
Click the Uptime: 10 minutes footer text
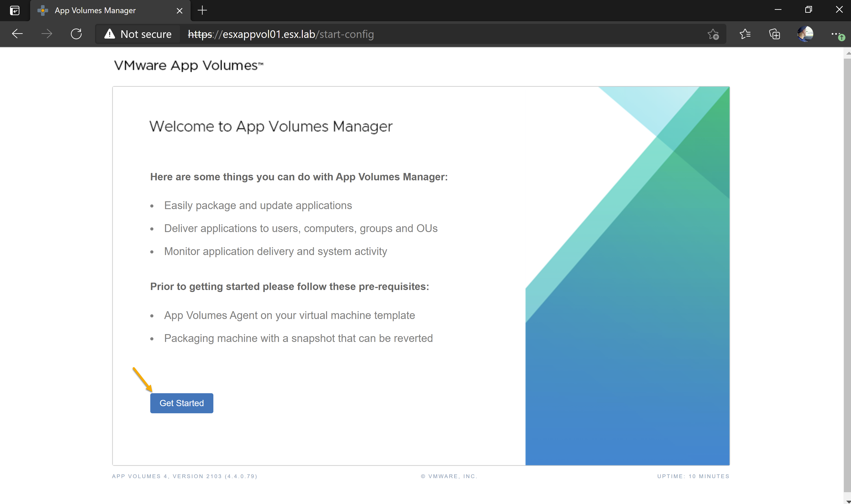pyautogui.click(x=693, y=476)
